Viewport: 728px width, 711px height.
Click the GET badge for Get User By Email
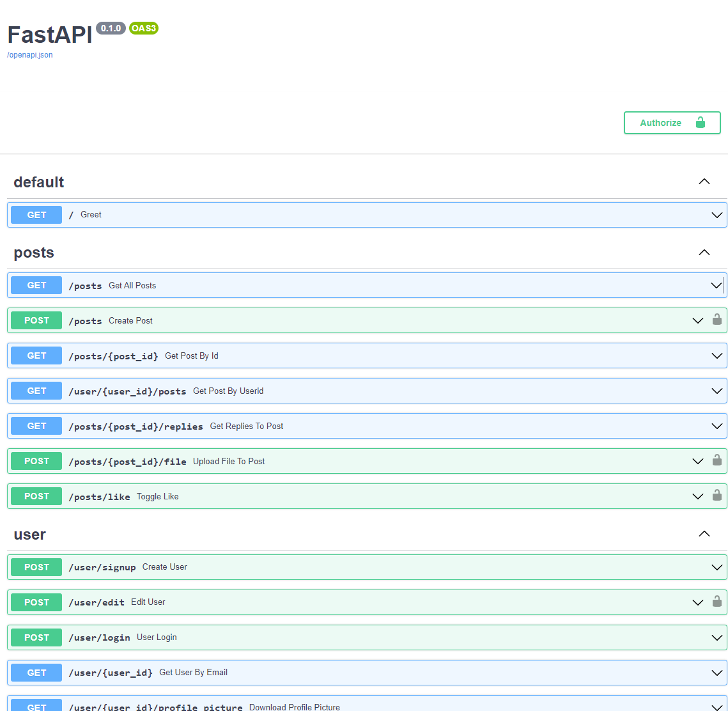(36, 673)
